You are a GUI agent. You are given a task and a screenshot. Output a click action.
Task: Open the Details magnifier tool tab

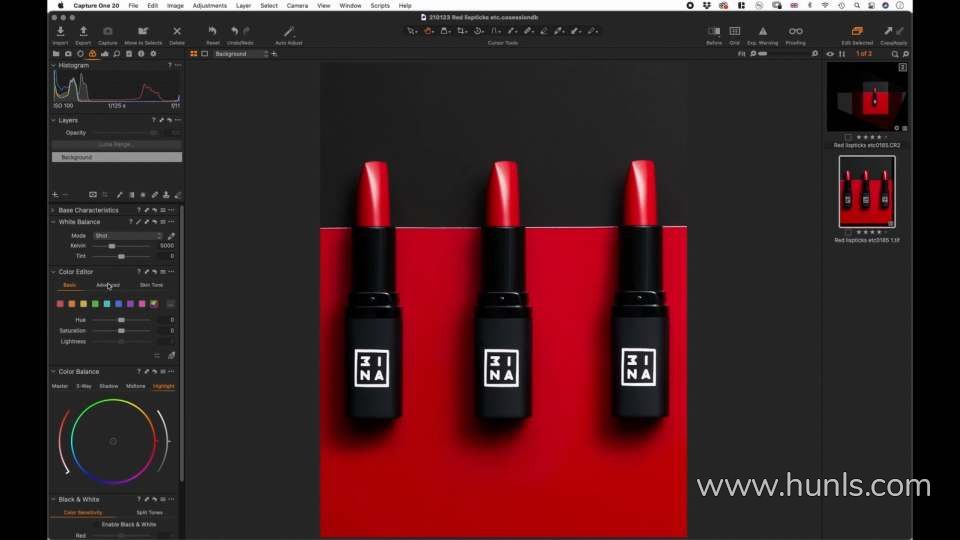click(x=116, y=54)
